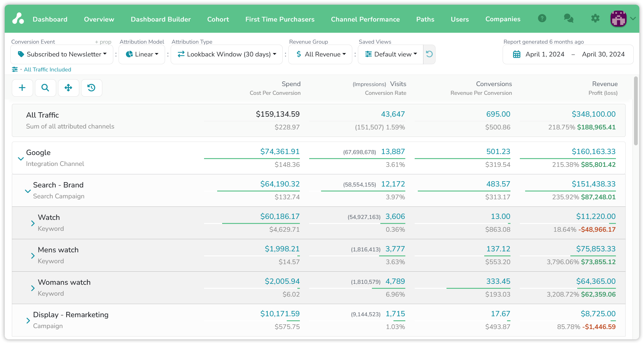Open the Default view saved views dropdown
The width and height of the screenshot is (644, 344).
(391, 54)
